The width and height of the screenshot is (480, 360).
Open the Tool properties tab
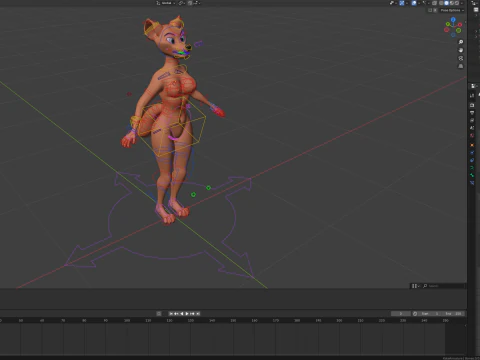click(472, 95)
